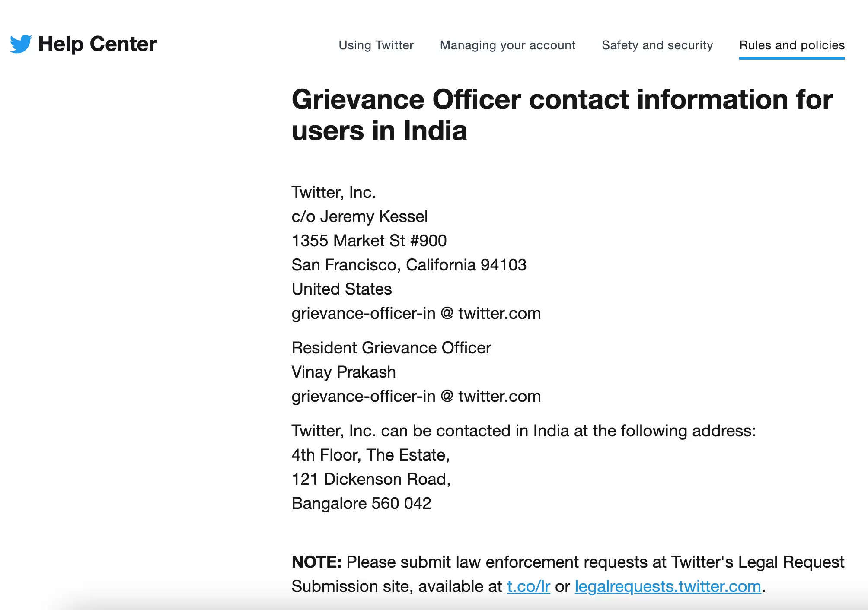Click the Bangalore 560 042 line
The height and width of the screenshot is (610, 868).
361,503
